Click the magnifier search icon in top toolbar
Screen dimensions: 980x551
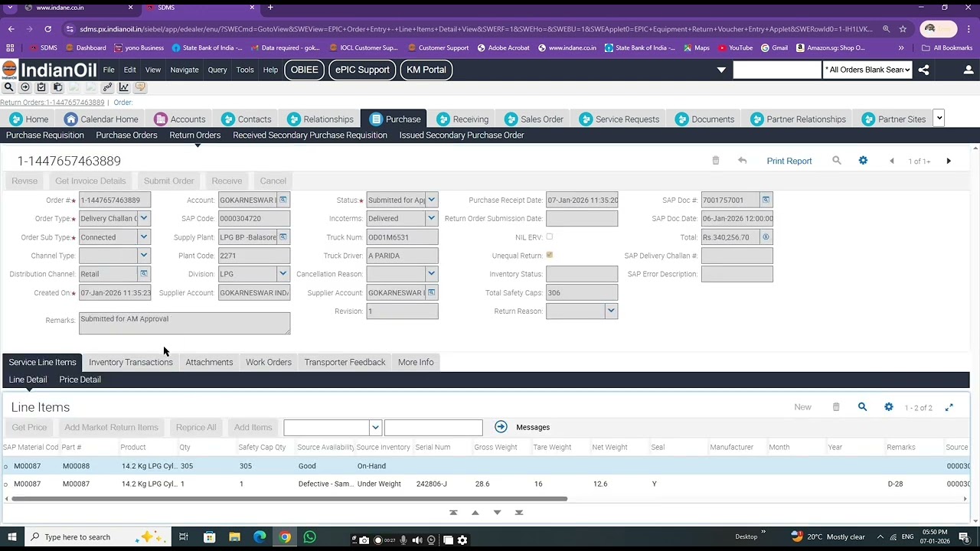8,87
